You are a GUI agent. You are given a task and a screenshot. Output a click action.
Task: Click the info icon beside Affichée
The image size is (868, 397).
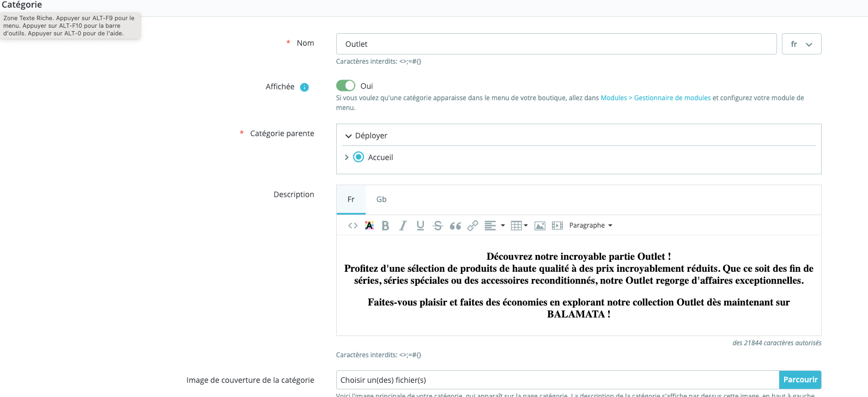[305, 87]
